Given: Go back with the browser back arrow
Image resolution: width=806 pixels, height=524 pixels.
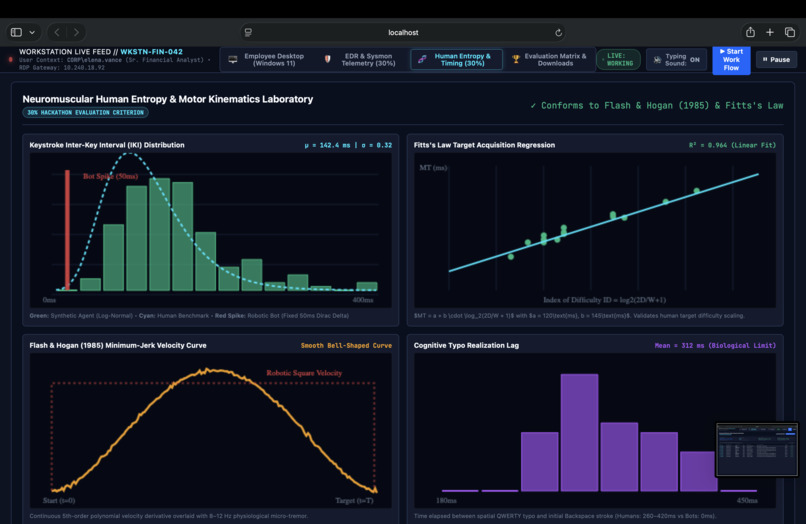Looking at the screenshot, I should (57, 32).
